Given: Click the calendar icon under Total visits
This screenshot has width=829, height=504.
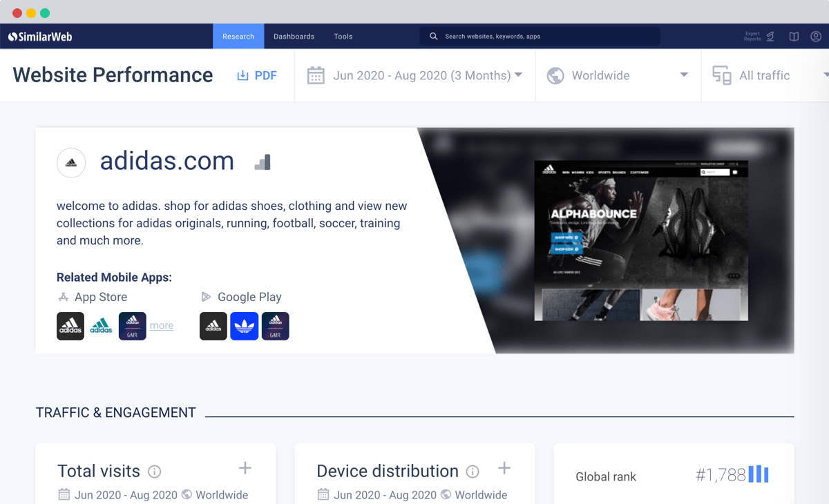Looking at the screenshot, I should coord(64,494).
